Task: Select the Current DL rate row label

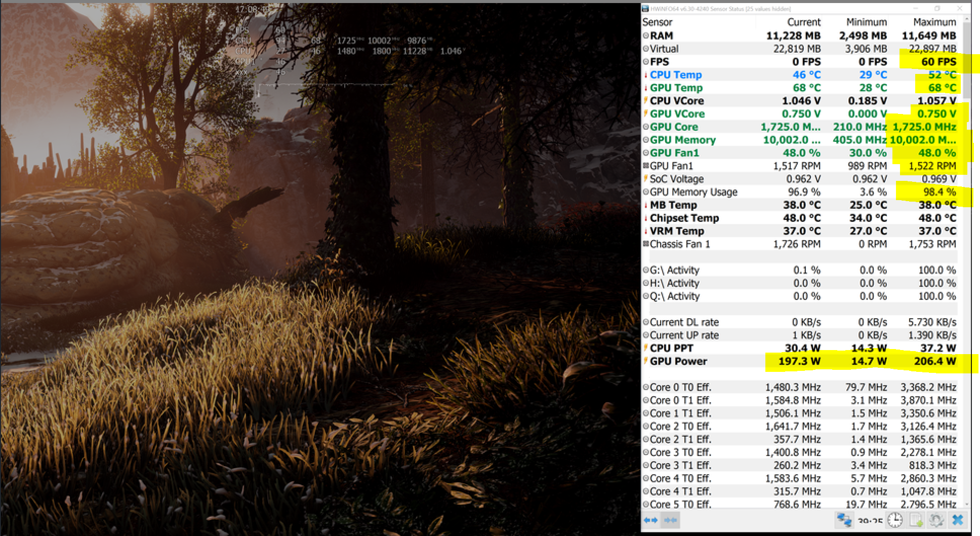Action: (x=684, y=322)
